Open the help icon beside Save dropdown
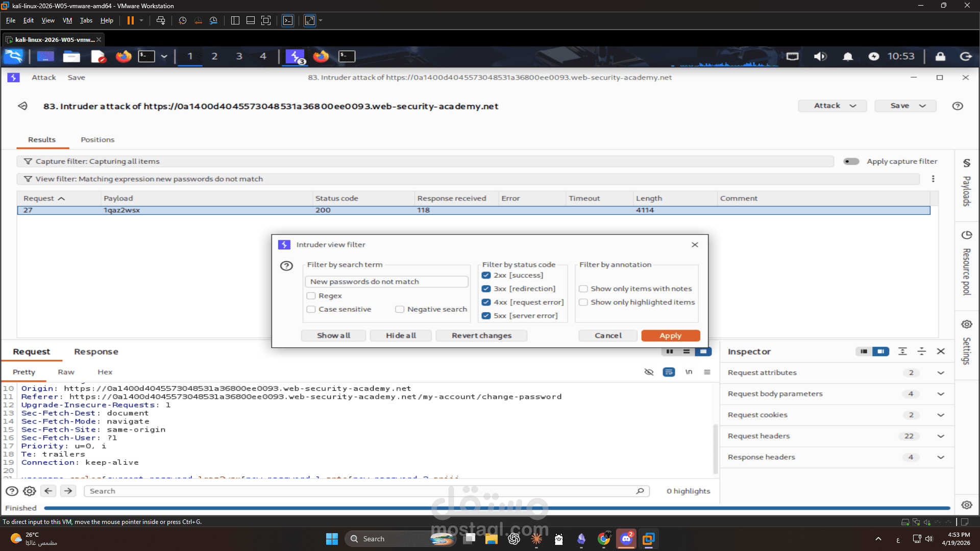Viewport: 980px width, 551px height. tap(958, 106)
